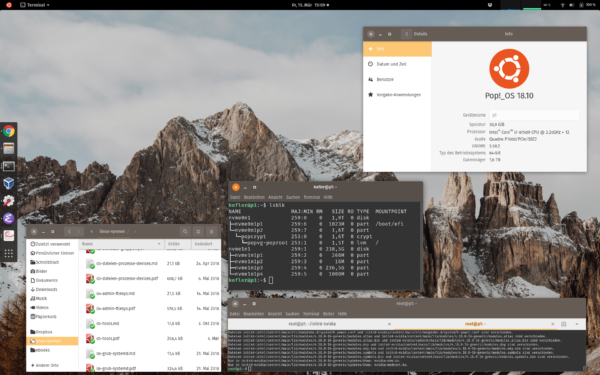
Task: Select file 06-grub-systemd.md
Action: point(150,354)
